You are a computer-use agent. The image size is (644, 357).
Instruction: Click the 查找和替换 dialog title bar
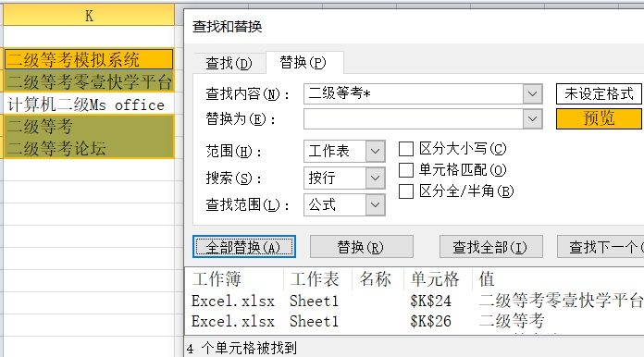tap(414, 27)
